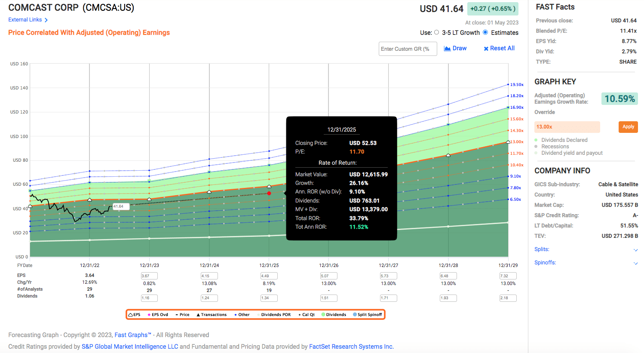The height and width of the screenshot is (353, 644).
Task: Edit 12/31/26 EPS estimate 5.07 field
Action: [328, 276]
